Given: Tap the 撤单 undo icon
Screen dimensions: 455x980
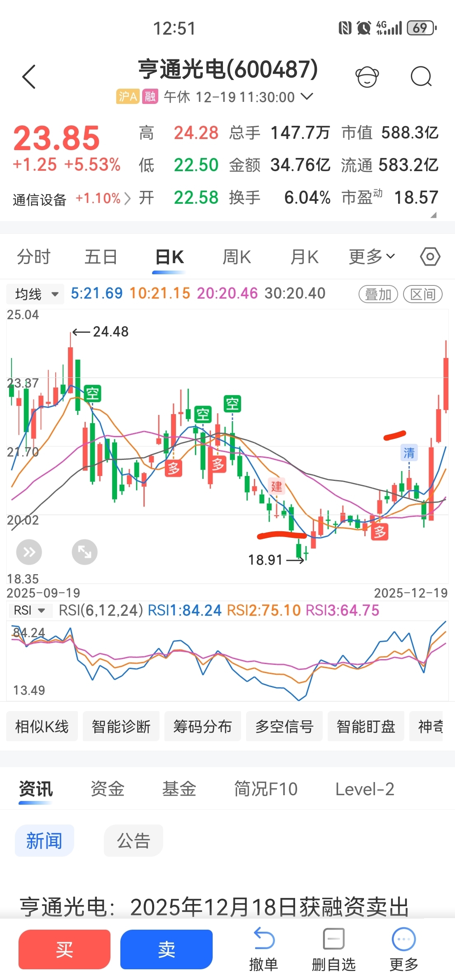Looking at the screenshot, I should point(264,939).
